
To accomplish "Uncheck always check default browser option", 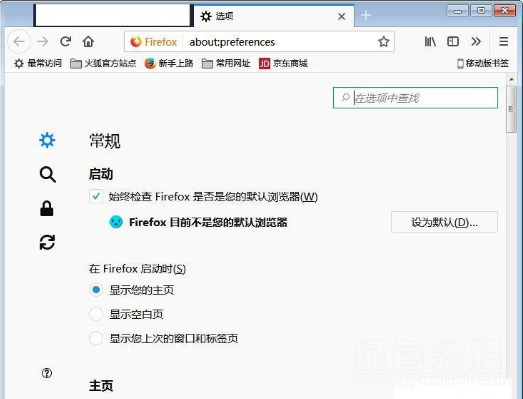I will pyautogui.click(x=96, y=196).
